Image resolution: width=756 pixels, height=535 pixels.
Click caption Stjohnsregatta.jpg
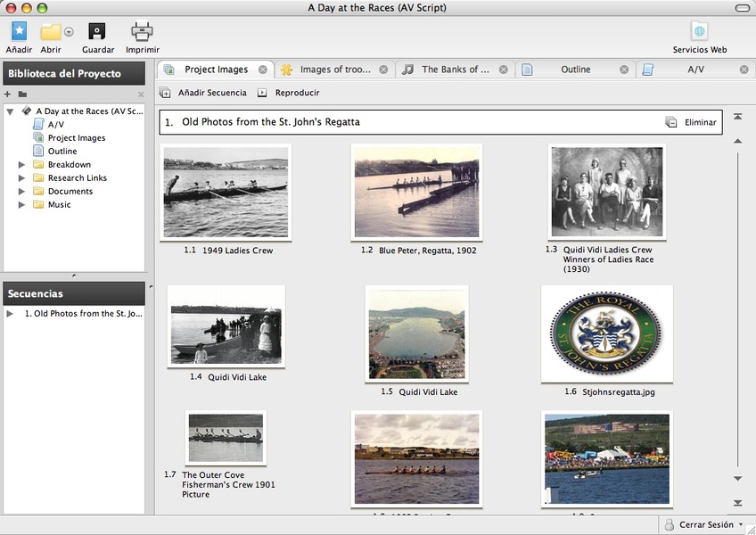point(619,391)
